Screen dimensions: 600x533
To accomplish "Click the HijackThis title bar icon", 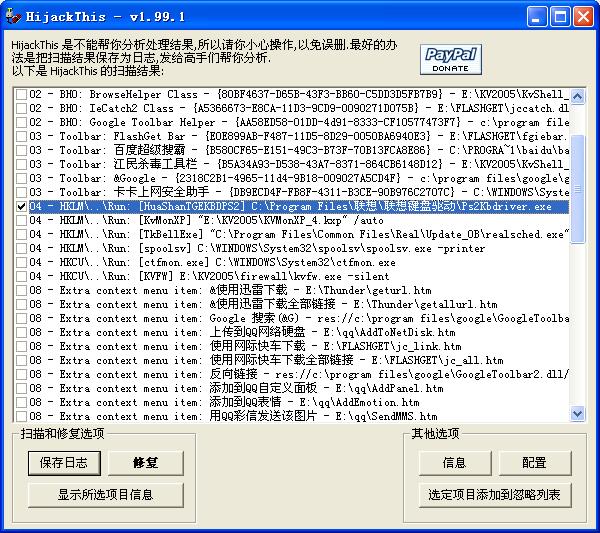I will [x=14, y=16].
